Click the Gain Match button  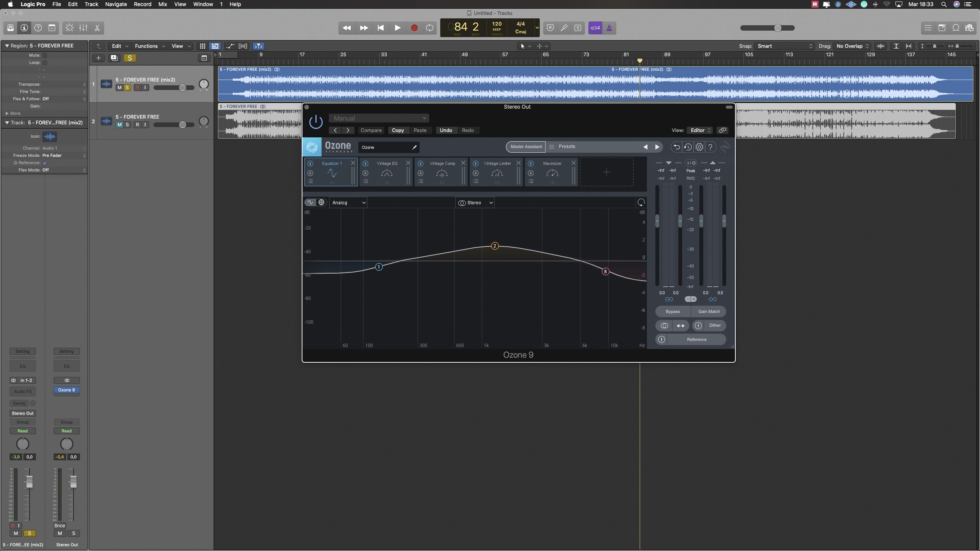709,311
